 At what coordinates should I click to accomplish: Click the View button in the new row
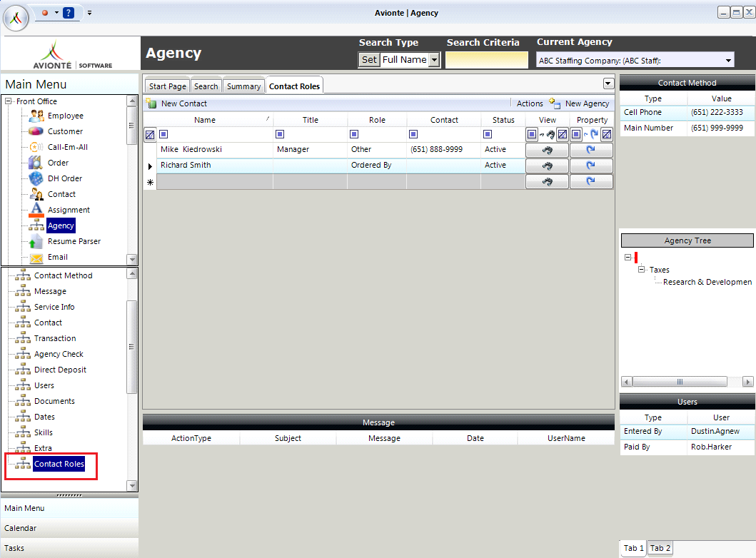547,181
